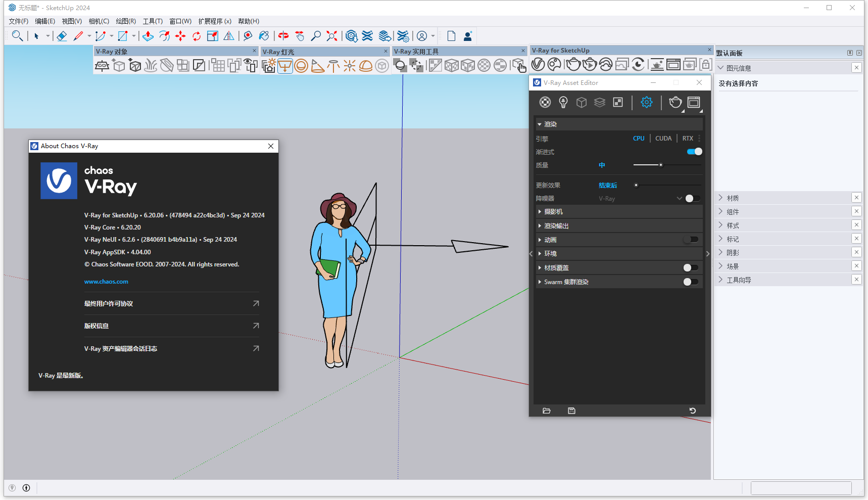The width and height of the screenshot is (868, 500).
Task: Open Geometry tab in Asset Editor
Action: pos(582,102)
